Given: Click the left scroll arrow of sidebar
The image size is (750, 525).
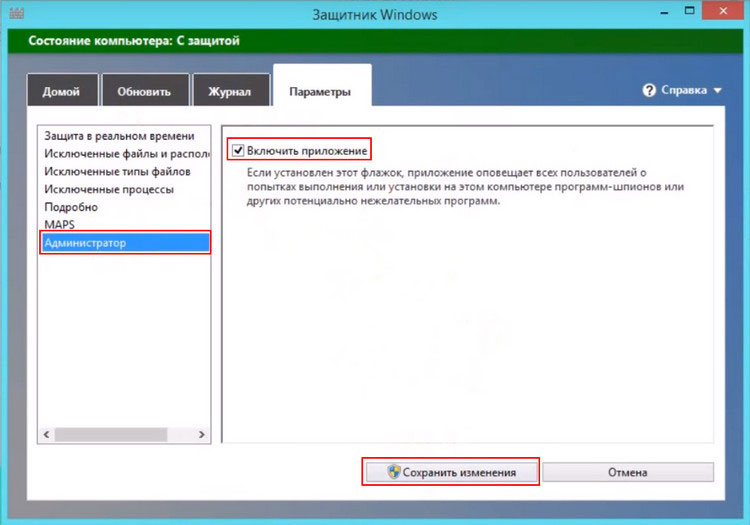Looking at the screenshot, I should click(x=45, y=435).
